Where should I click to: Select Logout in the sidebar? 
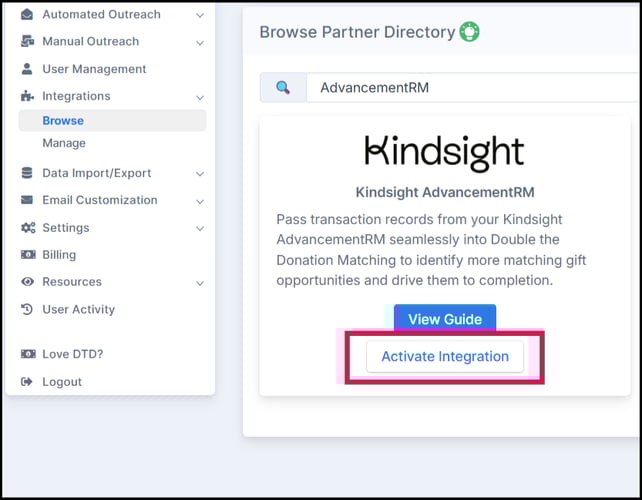click(x=62, y=382)
